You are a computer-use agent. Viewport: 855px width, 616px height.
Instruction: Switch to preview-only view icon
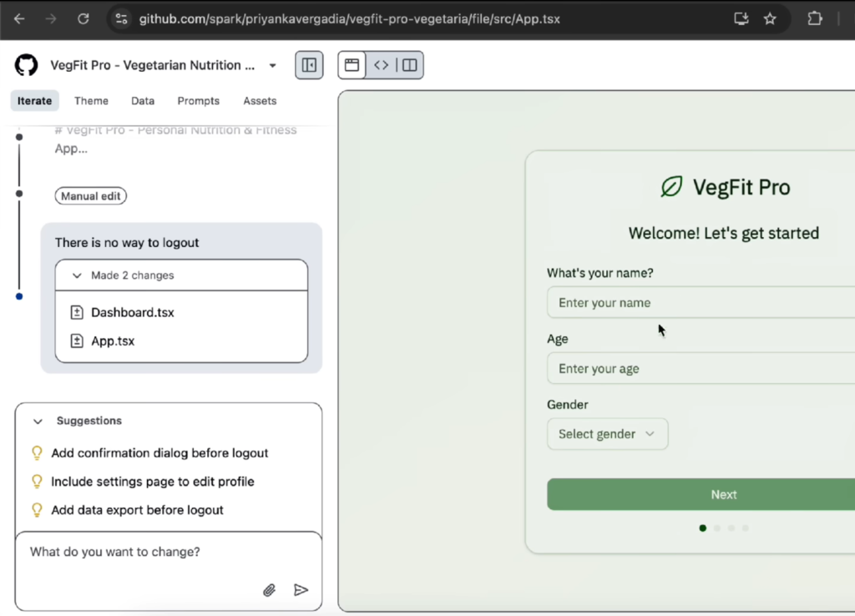352,65
